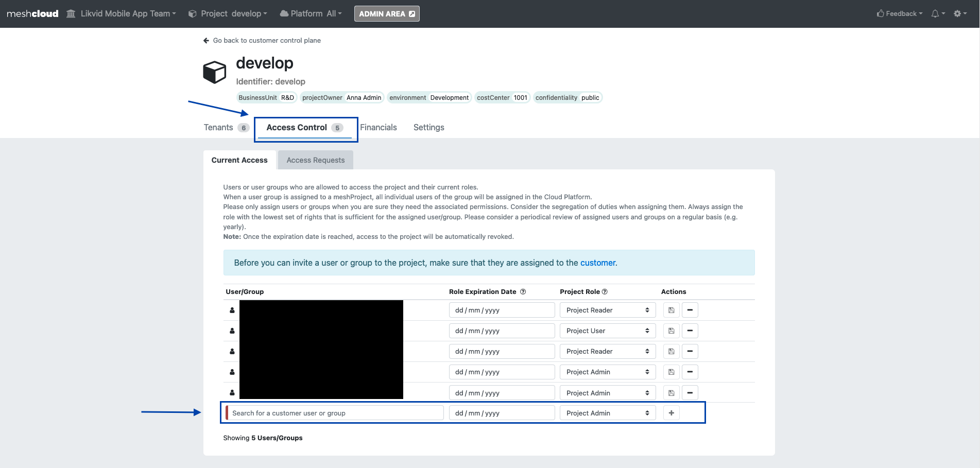The height and width of the screenshot is (468, 980).
Task: Open the first row's Project Reader role dropdown
Action: [608, 310]
